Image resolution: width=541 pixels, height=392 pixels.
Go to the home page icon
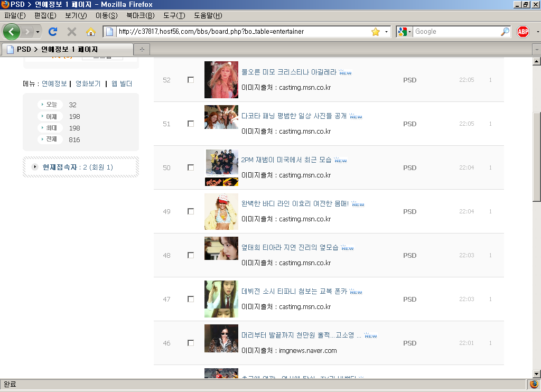coord(91,32)
